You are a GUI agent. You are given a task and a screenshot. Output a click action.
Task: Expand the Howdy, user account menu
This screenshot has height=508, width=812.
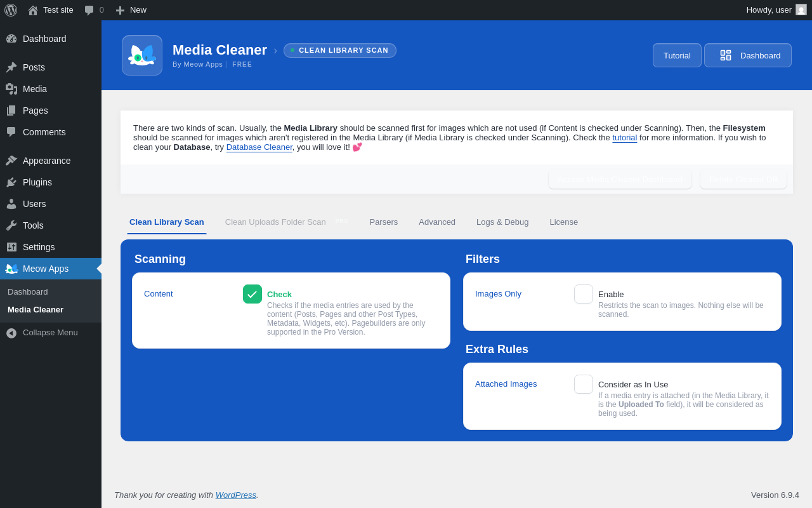tap(776, 10)
